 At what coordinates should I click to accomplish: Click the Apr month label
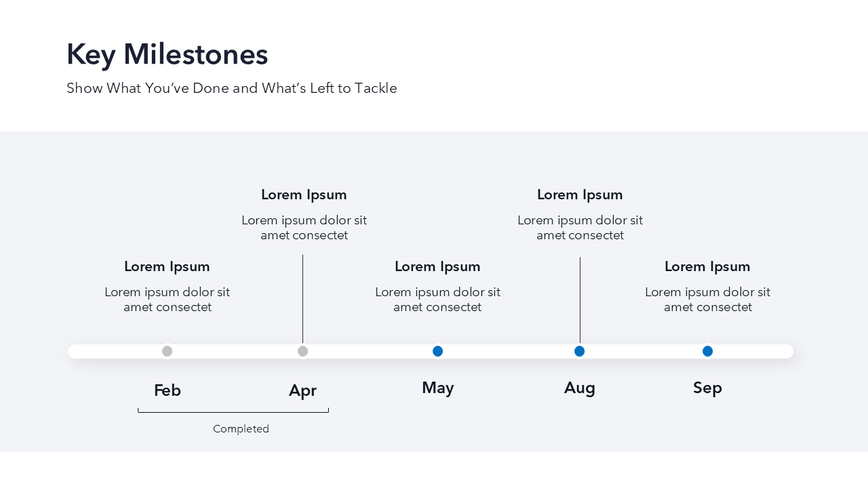click(x=302, y=390)
